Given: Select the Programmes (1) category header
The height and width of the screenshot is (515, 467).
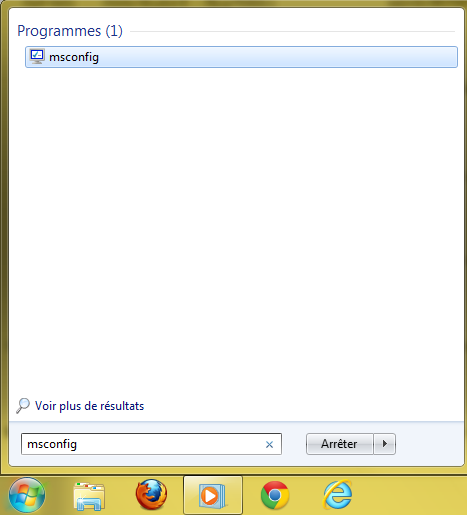Looking at the screenshot, I should point(70,31).
